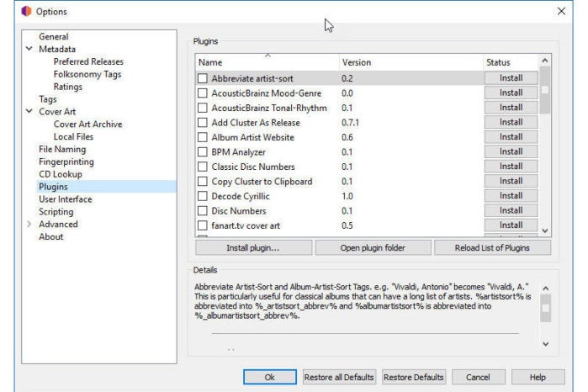
Task: Open the General options page
Action: (x=54, y=36)
